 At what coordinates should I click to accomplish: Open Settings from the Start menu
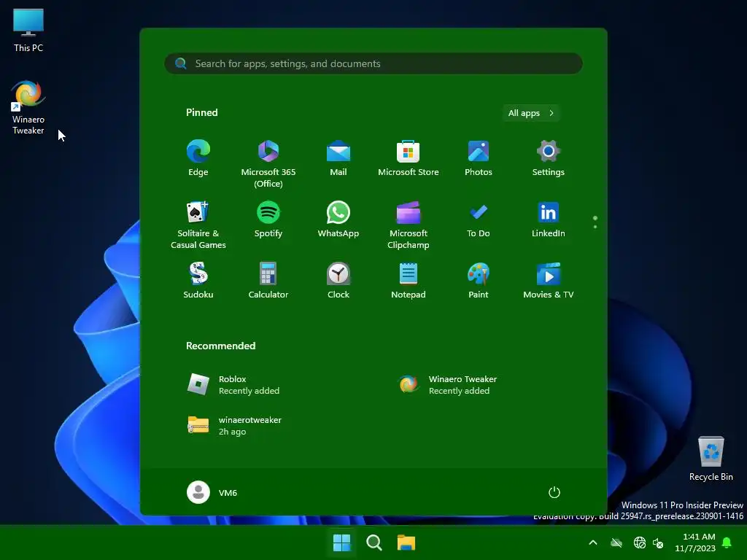[x=549, y=158]
